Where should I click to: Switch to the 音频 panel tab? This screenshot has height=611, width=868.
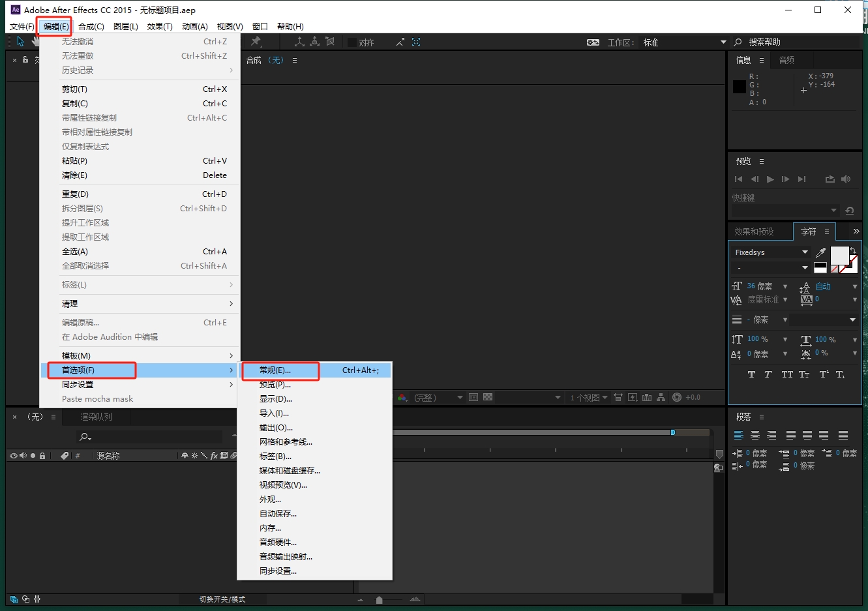pyautogui.click(x=786, y=60)
